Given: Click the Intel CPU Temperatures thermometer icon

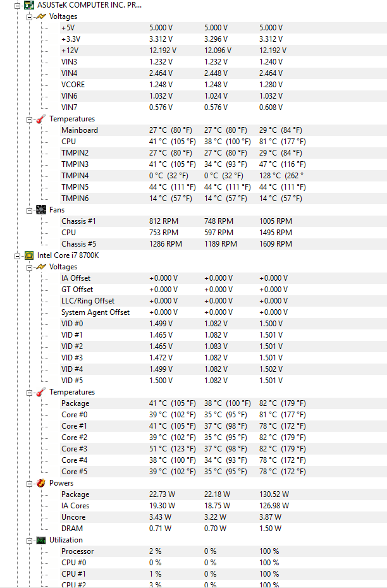Looking at the screenshot, I should (x=41, y=392).
